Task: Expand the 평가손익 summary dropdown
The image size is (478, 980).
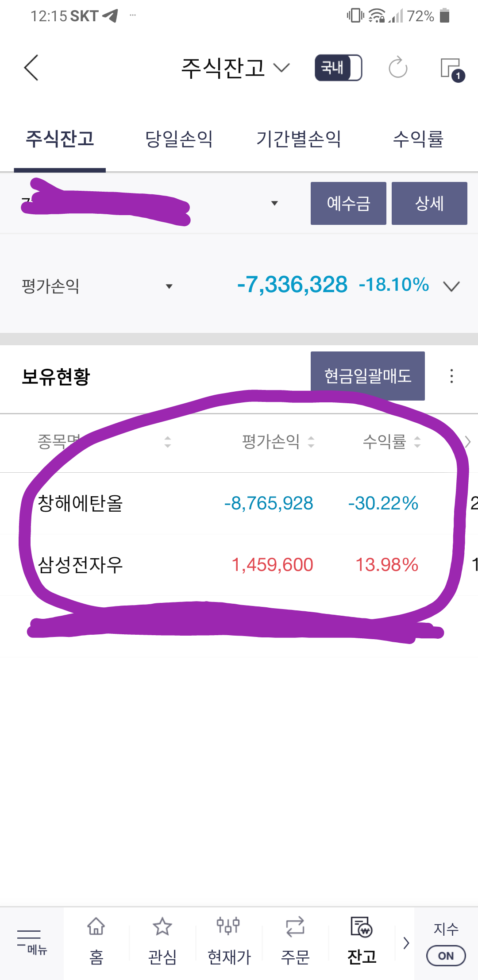Action: [169, 287]
